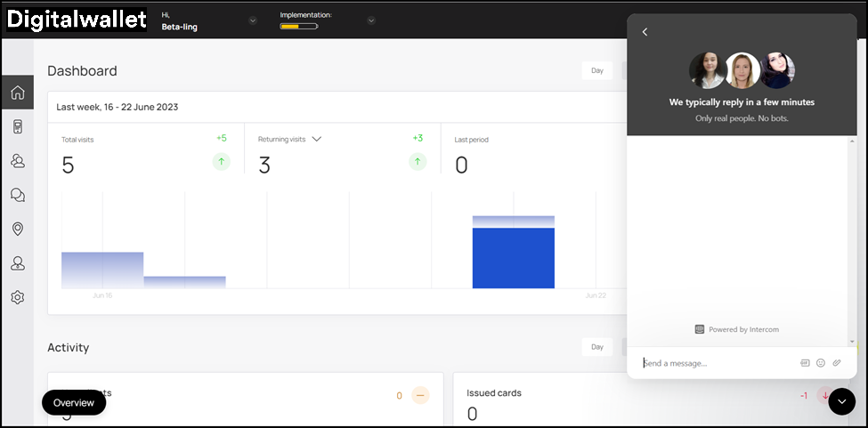
Task: Click the GIF icon in chat input
Action: (805, 363)
